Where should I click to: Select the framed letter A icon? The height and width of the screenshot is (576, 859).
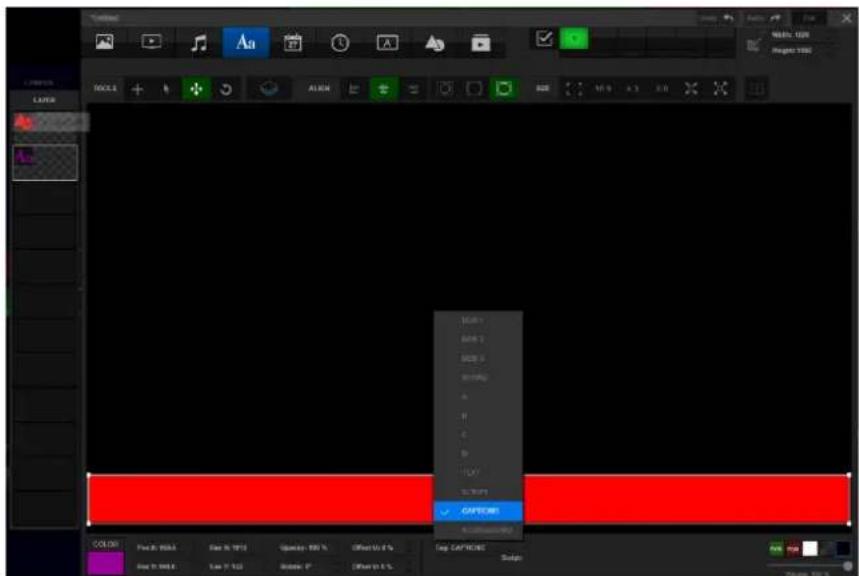(x=387, y=43)
